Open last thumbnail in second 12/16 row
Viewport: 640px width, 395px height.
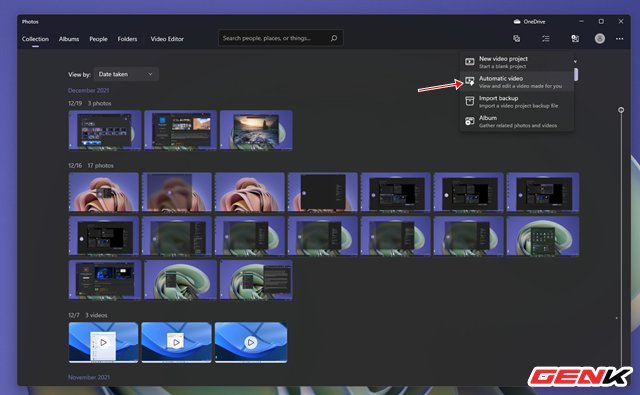[542, 236]
